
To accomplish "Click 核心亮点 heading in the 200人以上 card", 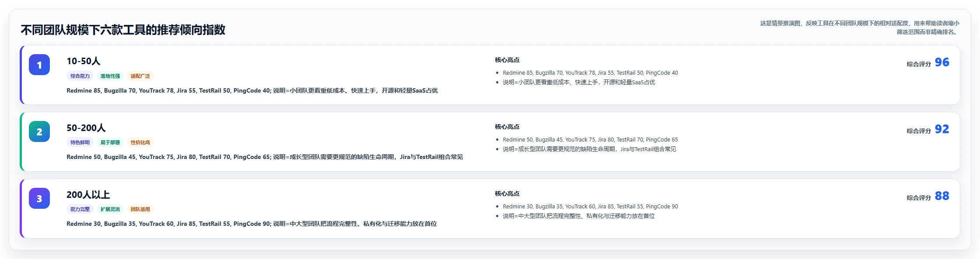I will tap(507, 193).
